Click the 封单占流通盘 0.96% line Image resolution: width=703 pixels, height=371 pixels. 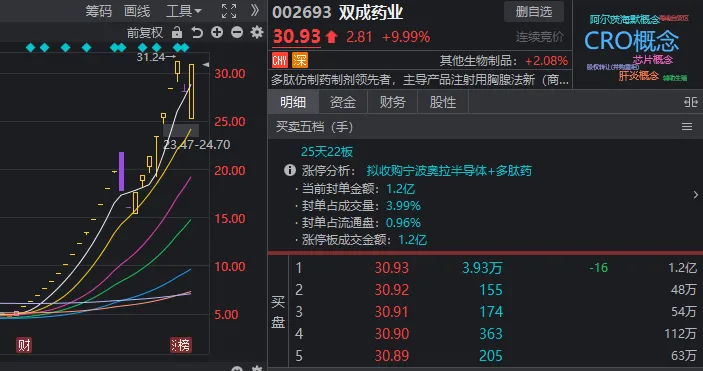(x=358, y=223)
